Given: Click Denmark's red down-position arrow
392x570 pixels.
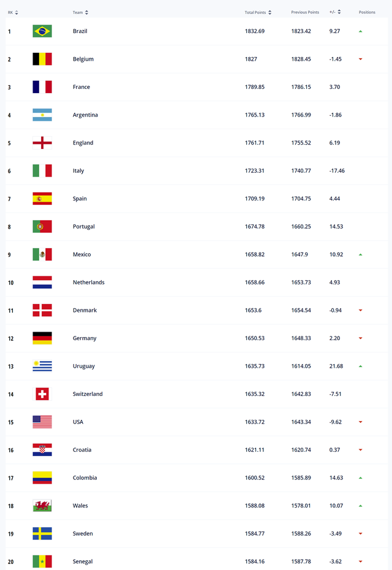Looking at the screenshot, I should coord(360,311).
